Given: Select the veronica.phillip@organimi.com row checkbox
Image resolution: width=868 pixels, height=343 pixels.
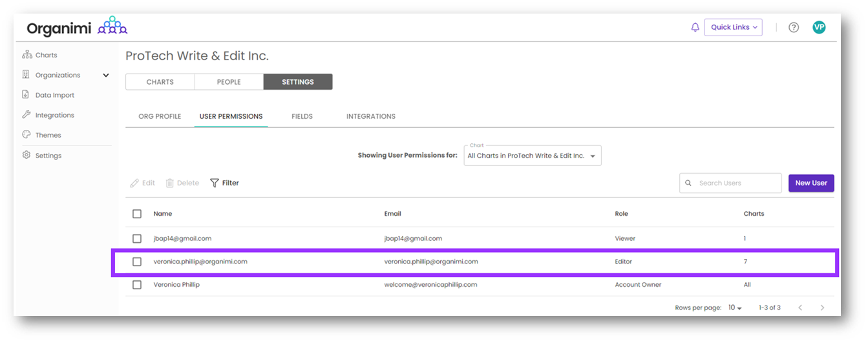Looking at the screenshot, I should 137,262.
